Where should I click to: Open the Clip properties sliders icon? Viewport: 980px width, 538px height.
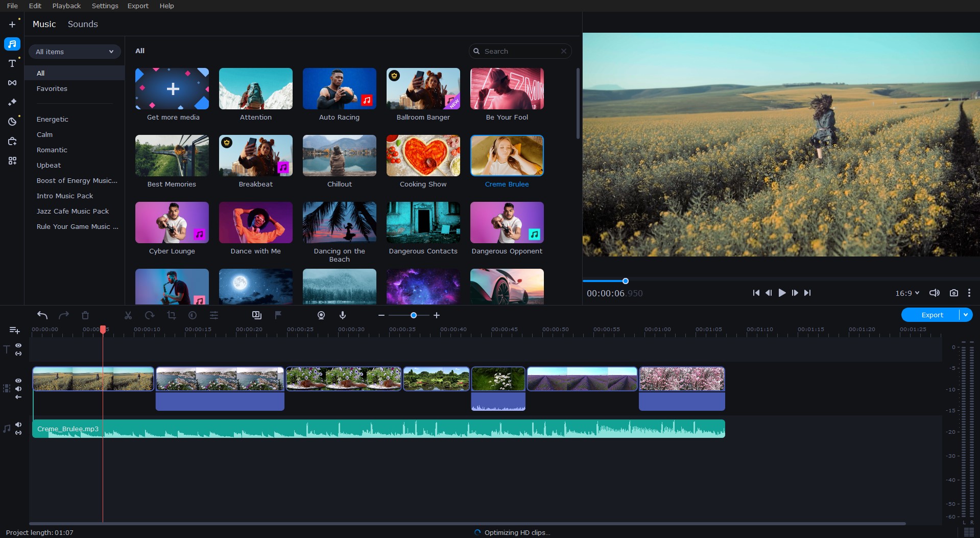pyautogui.click(x=214, y=315)
